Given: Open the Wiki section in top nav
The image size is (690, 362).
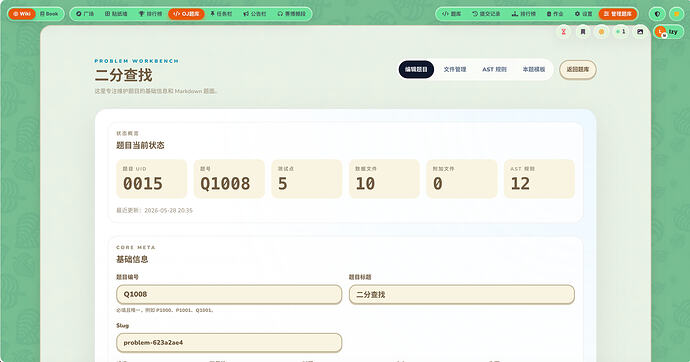Looking at the screenshot, I should (22, 14).
